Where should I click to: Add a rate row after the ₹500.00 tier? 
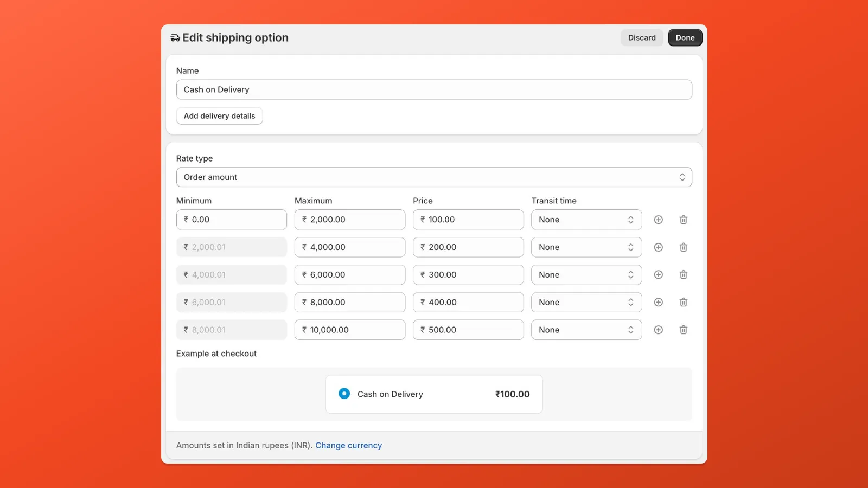click(x=658, y=330)
